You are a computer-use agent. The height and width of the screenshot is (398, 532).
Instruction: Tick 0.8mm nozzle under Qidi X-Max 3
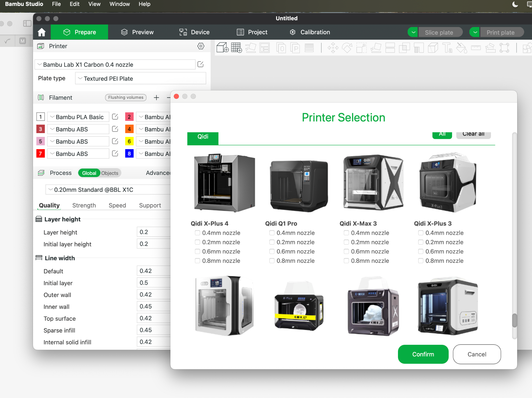click(346, 261)
